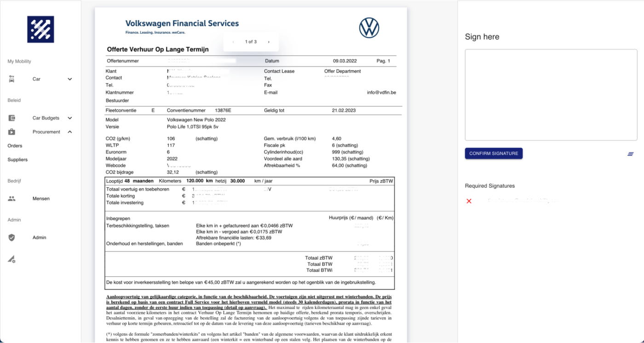The image size is (644, 343).
Task: Click the info@vdfin.be email address
Action: tap(381, 93)
